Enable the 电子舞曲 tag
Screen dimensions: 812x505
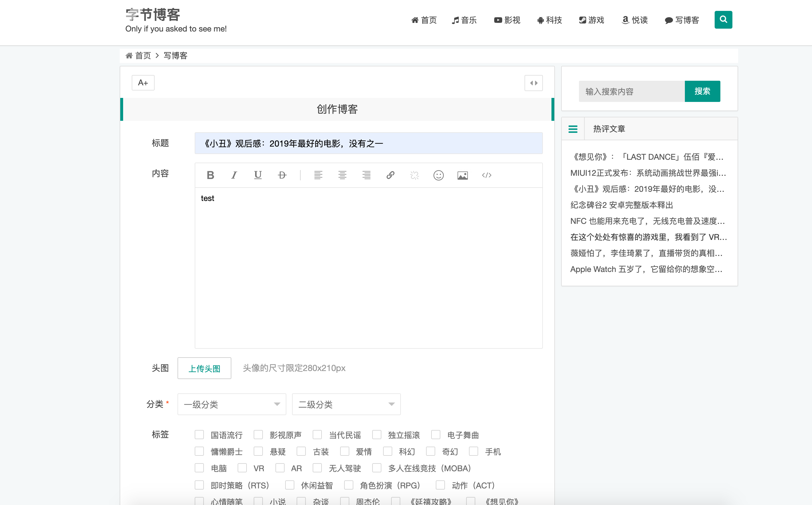pyautogui.click(x=436, y=435)
